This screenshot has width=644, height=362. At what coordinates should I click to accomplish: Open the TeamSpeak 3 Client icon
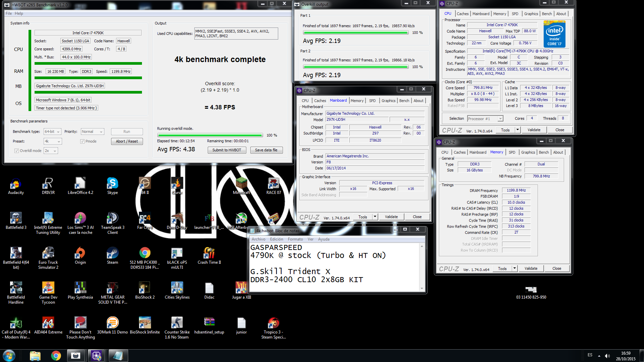click(112, 223)
